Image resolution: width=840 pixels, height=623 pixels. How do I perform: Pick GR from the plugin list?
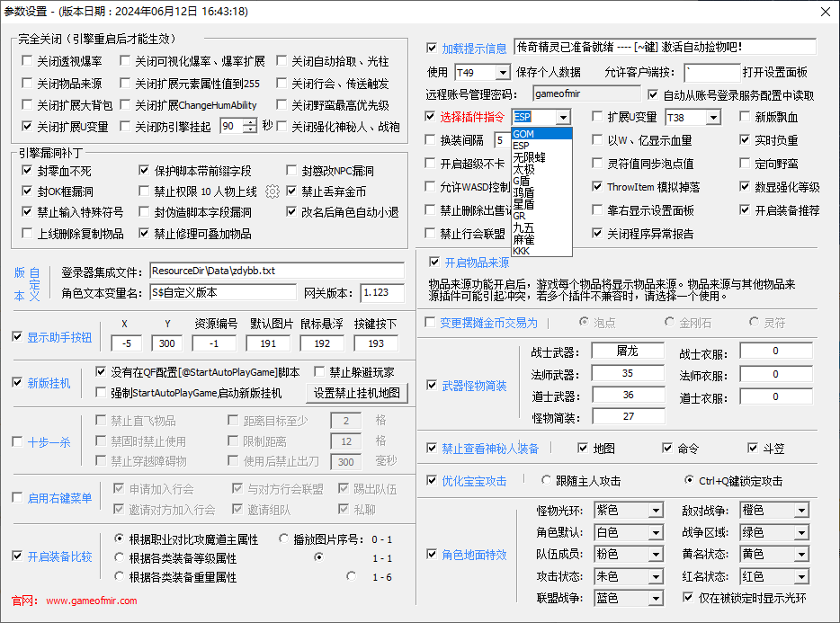coord(541,216)
